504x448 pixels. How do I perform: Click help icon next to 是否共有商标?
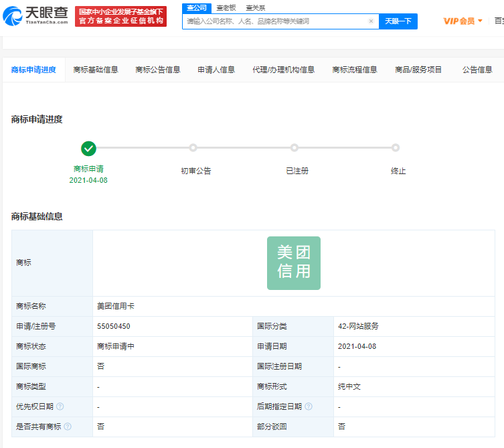point(68,427)
